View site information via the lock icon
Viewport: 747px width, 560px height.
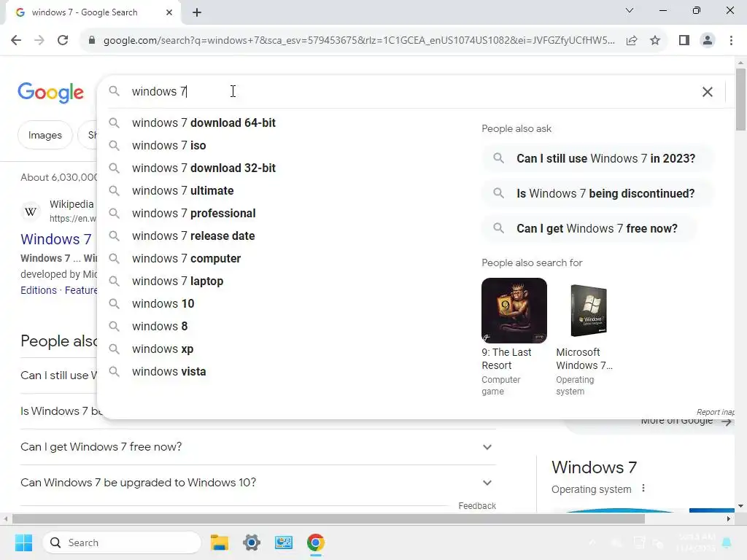pos(92,40)
